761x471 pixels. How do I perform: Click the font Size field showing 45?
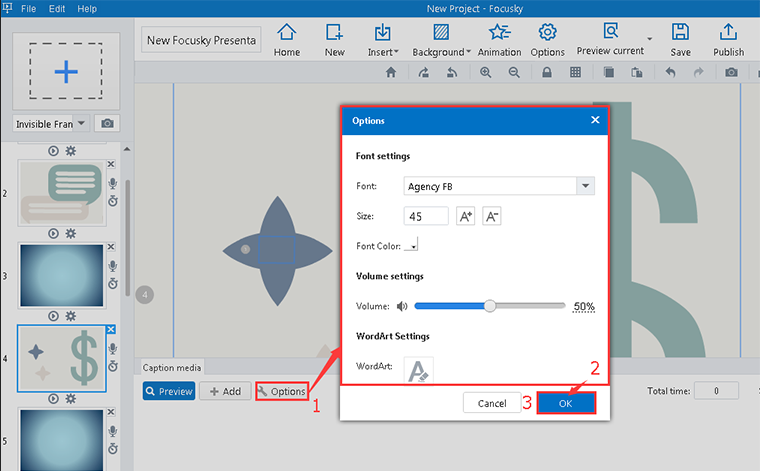tap(426, 216)
